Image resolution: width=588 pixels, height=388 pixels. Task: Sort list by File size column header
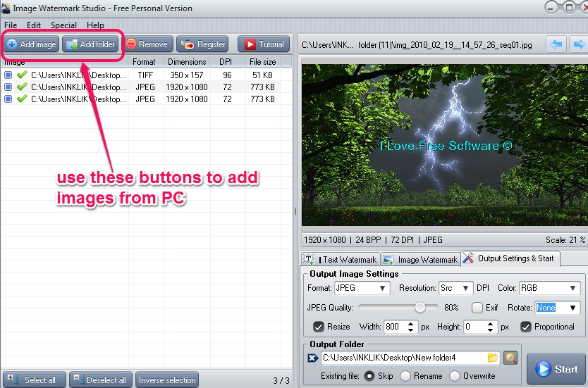point(263,62)
